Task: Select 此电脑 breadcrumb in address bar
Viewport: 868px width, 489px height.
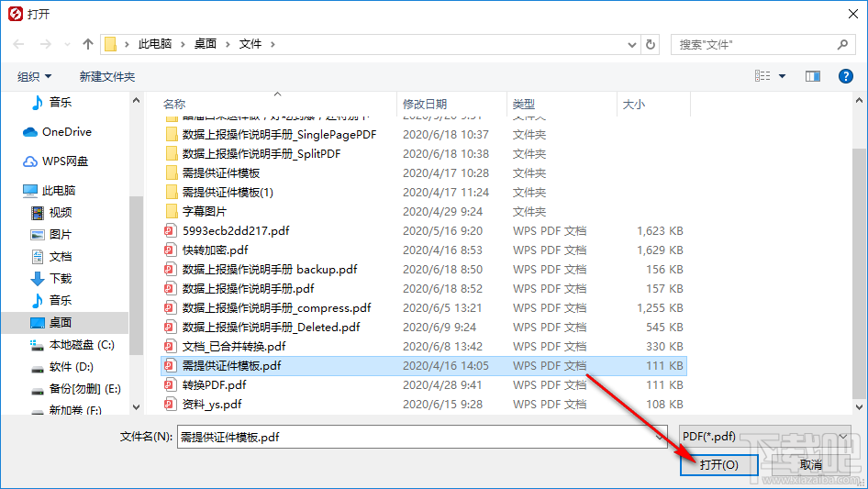Action: point(155,44)
